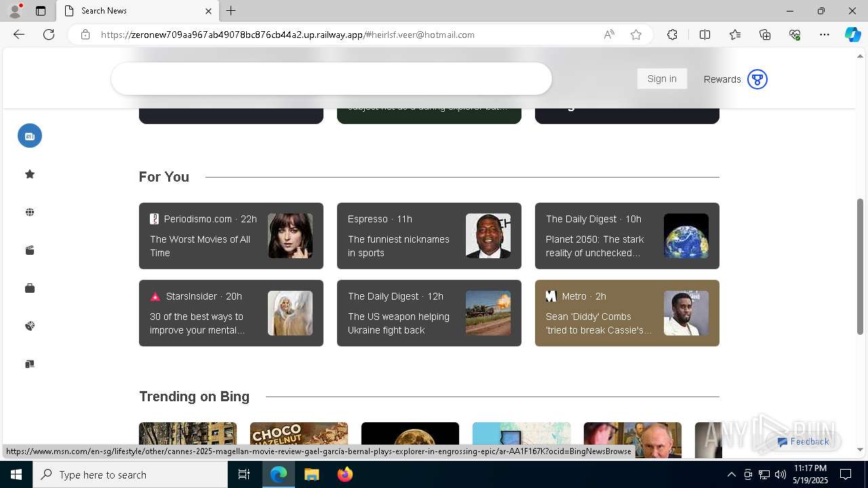This screenshot has height=488, width=868.
Task: Click the 'Trending on Bing' heading
Action: click(x=195, y=396)
